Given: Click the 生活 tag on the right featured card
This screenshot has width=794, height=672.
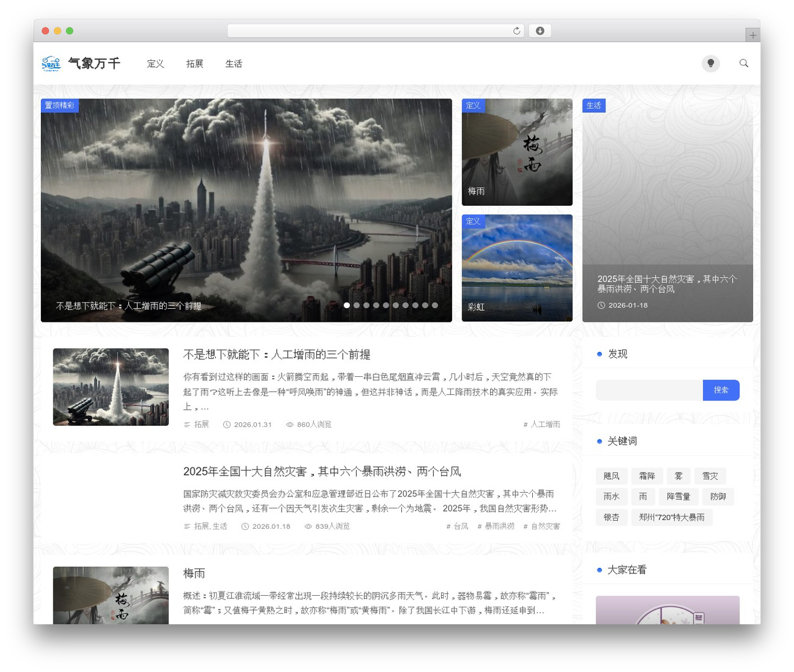Looking at the screenshot, I should coord(594,105).
